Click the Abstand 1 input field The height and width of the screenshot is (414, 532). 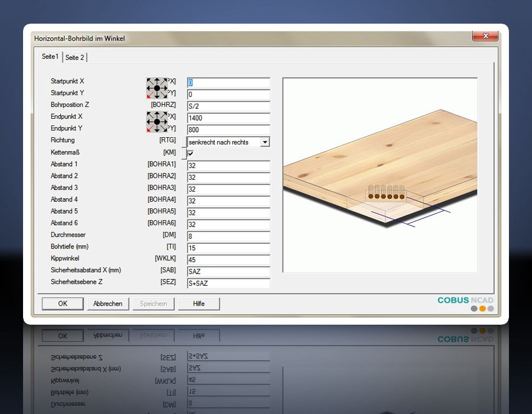click(x=228, y=166)
